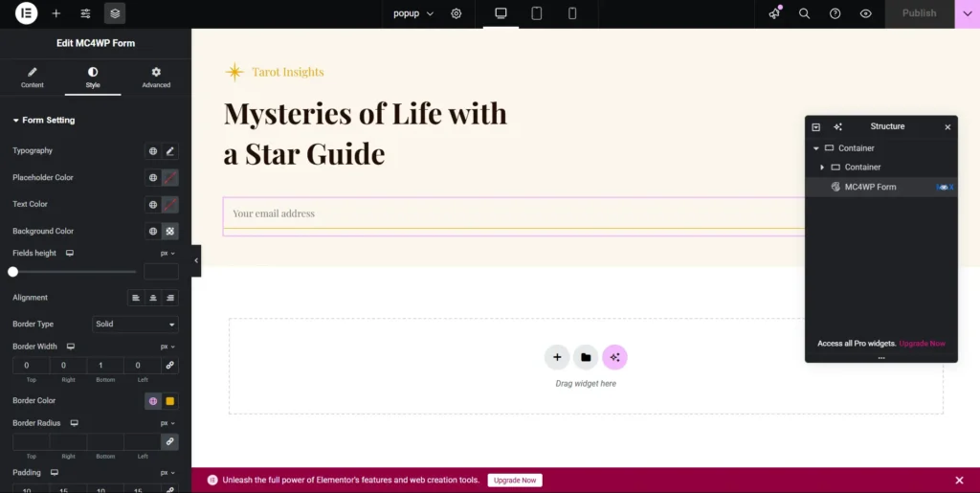This screenshot has width=980, height=493.
Task: Click the AI sparkle icon in Structure panel
Action: (x=838, y=127)
